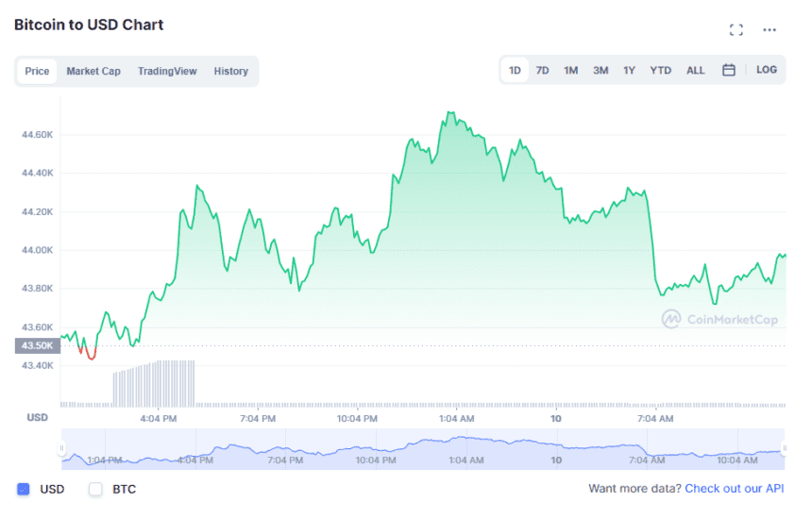The height and width of the screenshot is (519, 812).
Task: Click the fullscreen expand icon
Action: (736, 30)
